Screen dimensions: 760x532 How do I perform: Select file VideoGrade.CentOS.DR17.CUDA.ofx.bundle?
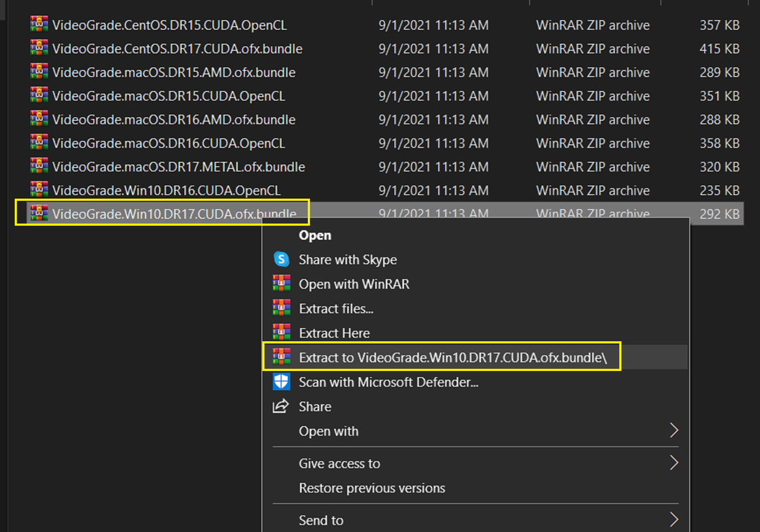[x=177, y=49]
